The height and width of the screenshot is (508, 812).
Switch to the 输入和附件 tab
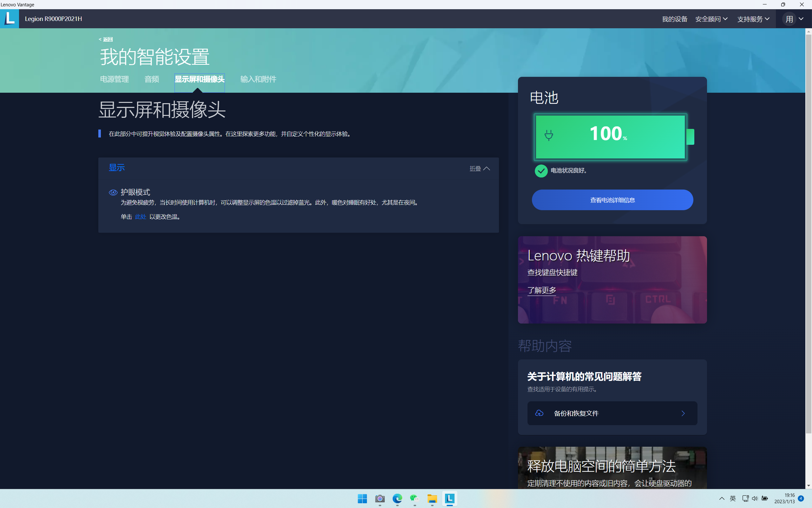click(x=258, y=79)
